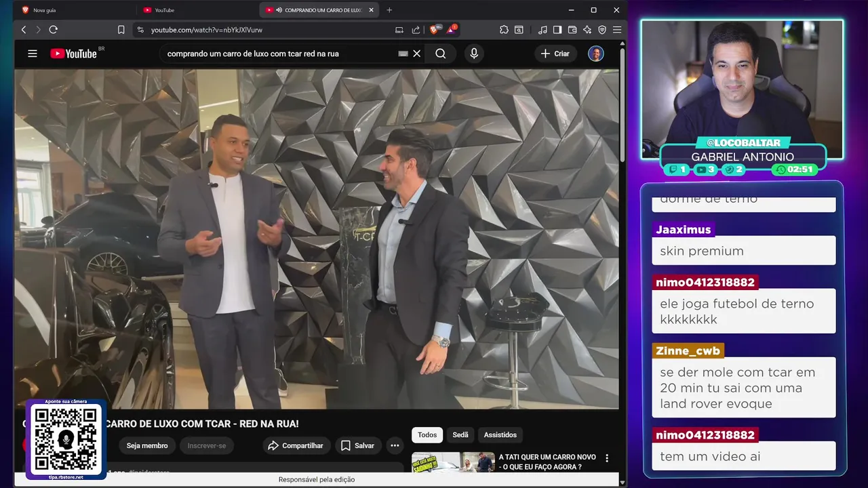Viewport: 868px width, 488px height.
Task: Open the browser hamburger main menu
Action: point(617,30)
